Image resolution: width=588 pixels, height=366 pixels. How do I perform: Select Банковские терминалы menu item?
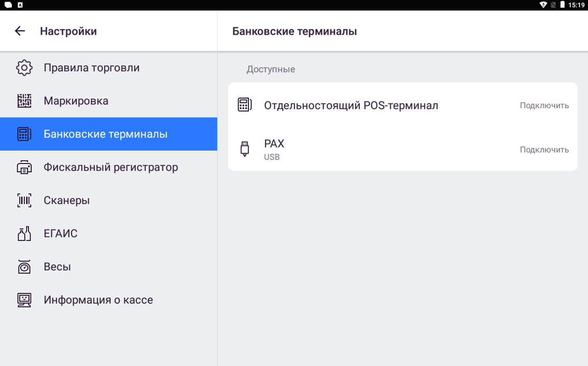pyautogui.click(x=105, y=134)
